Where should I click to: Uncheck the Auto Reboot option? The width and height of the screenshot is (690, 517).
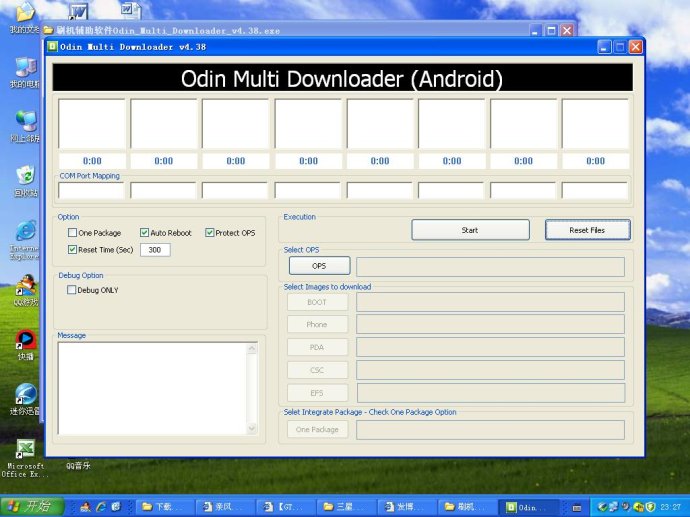[145, 233]
